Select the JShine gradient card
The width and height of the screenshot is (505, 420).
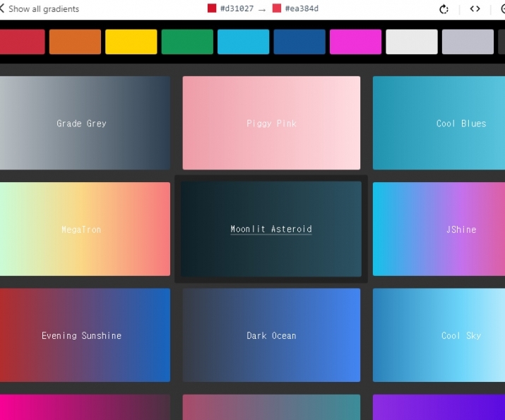tap(439, 229)
